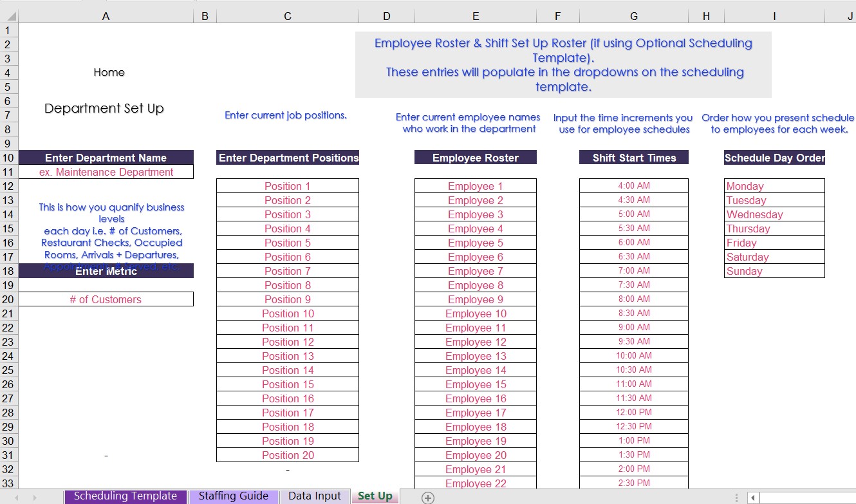Select the Set Up sheet tab
Viewport: 856px width, 504px height.
tap(375, 496)
